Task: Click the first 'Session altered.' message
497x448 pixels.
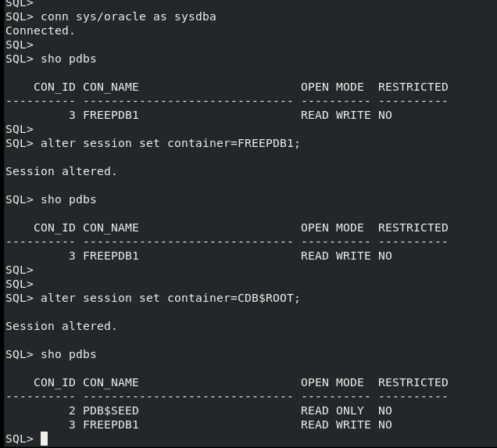Action: tap(61, 171)
